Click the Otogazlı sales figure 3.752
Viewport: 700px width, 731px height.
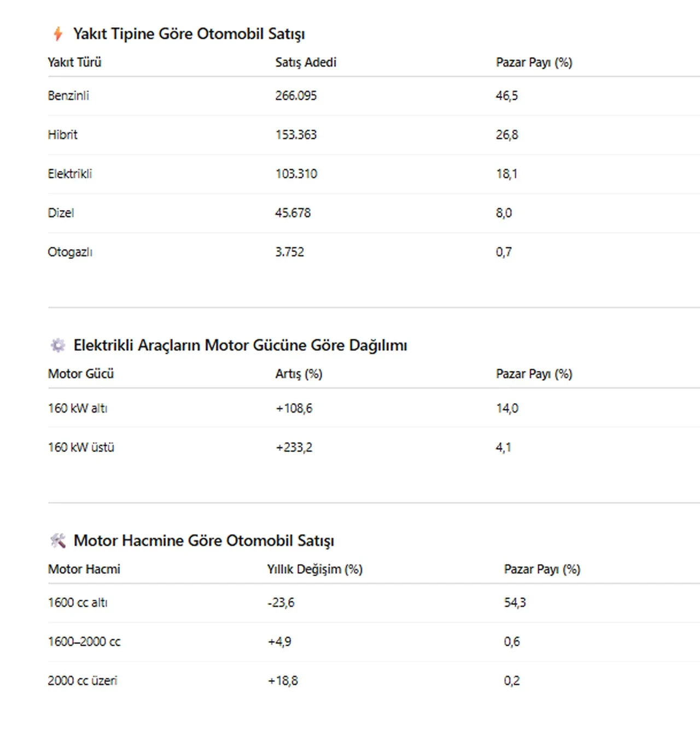289,252
